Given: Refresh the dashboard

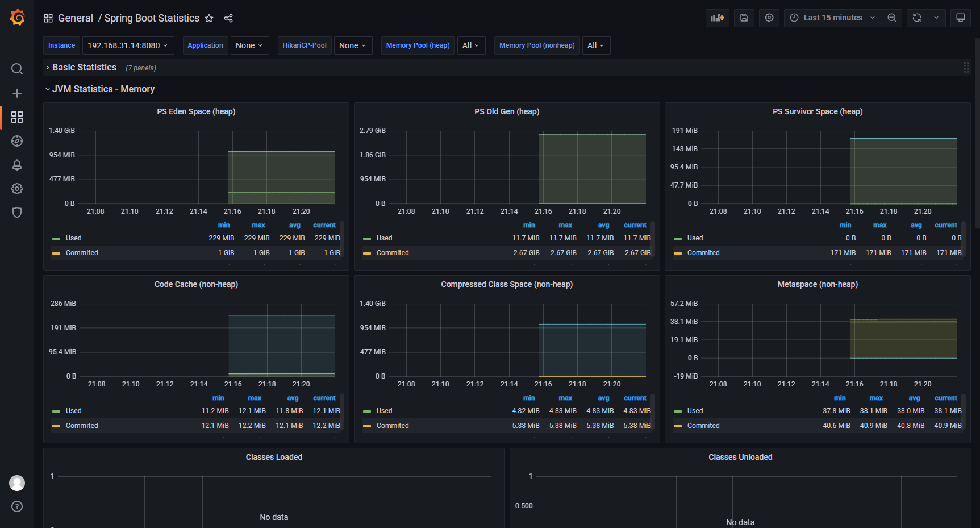Looking at the screenshot, I should (x=917, y=18).
